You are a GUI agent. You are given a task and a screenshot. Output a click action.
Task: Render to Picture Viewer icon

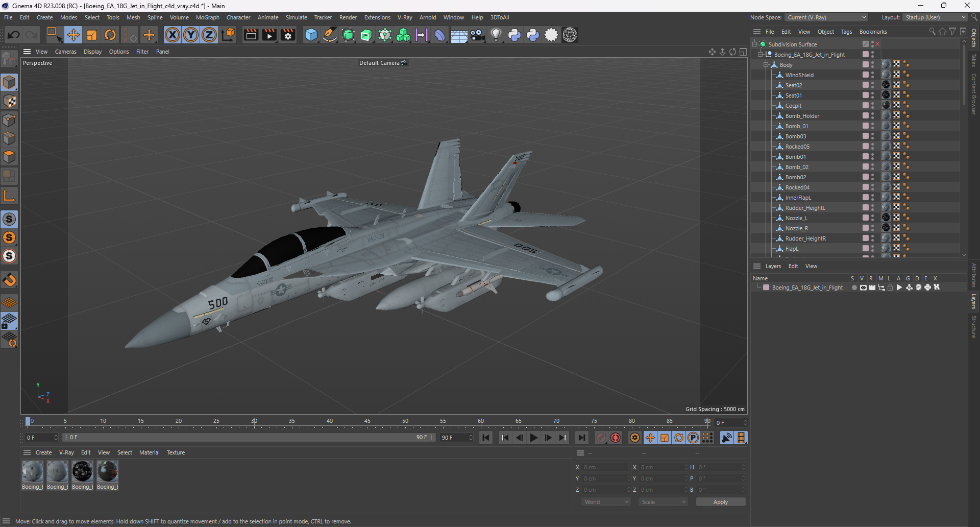269,35
